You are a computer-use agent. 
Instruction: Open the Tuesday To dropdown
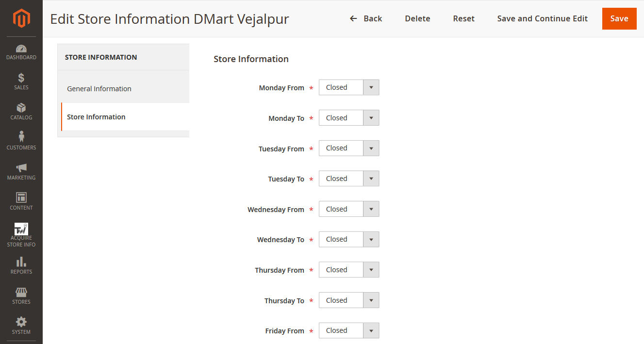(x=349, y=179)
